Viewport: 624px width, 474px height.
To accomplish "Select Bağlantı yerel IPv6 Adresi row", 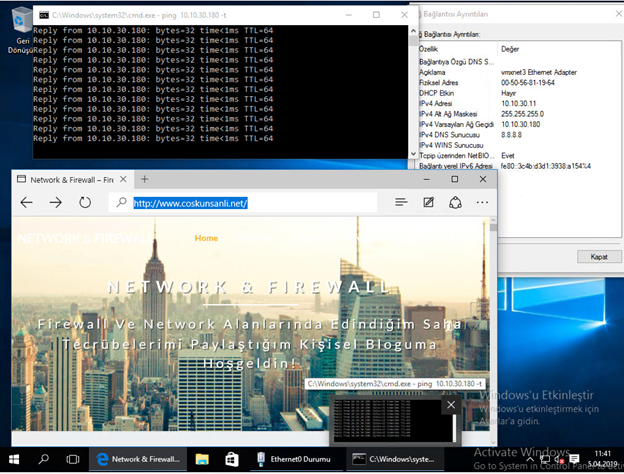I will 519,166.
